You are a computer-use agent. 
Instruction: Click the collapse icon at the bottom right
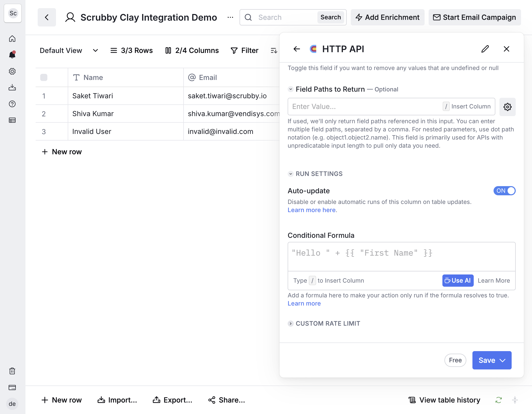point(515,400)
